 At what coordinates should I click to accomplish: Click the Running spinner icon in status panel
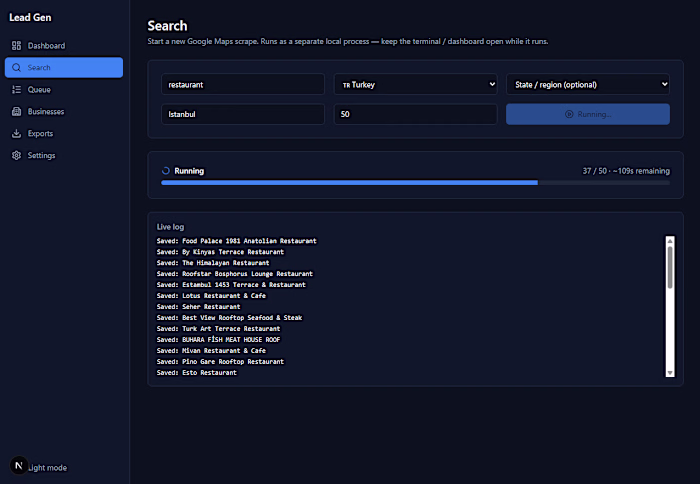pos(166,171)
